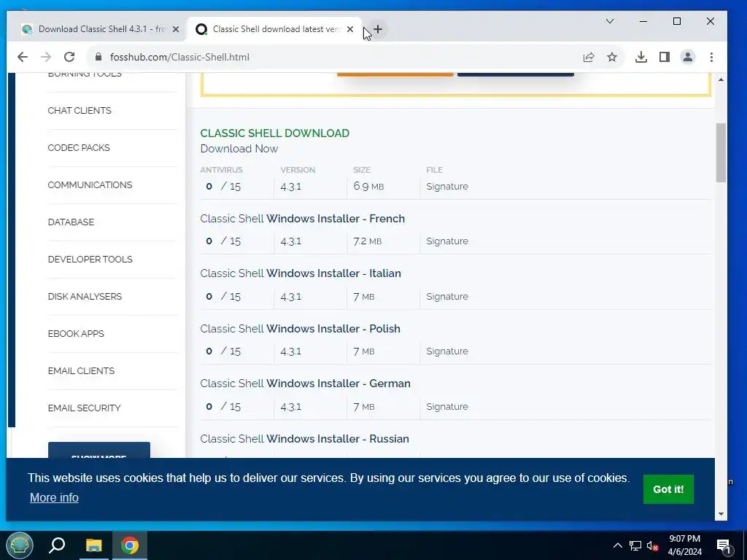Click the scrollbar up arrow
This screenshot has width=747, height=560.
click(721, 79)
